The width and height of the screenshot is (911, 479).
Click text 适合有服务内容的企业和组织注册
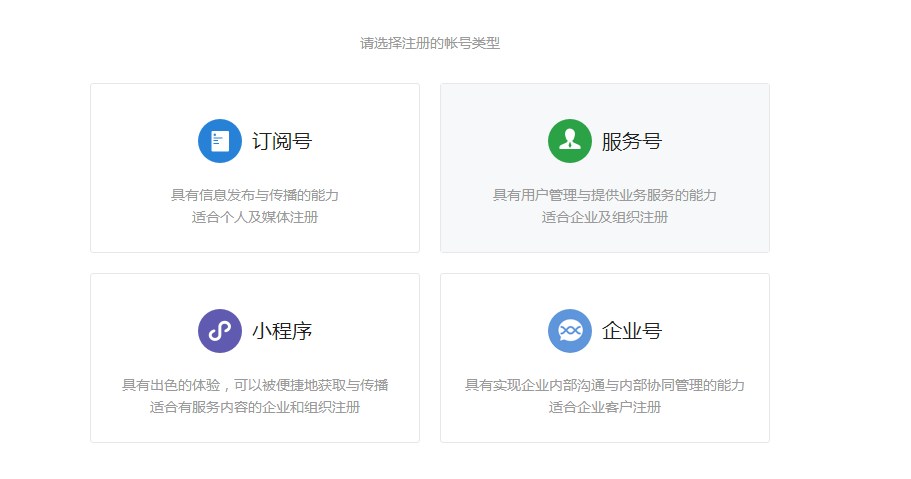[x=255, y=407]
